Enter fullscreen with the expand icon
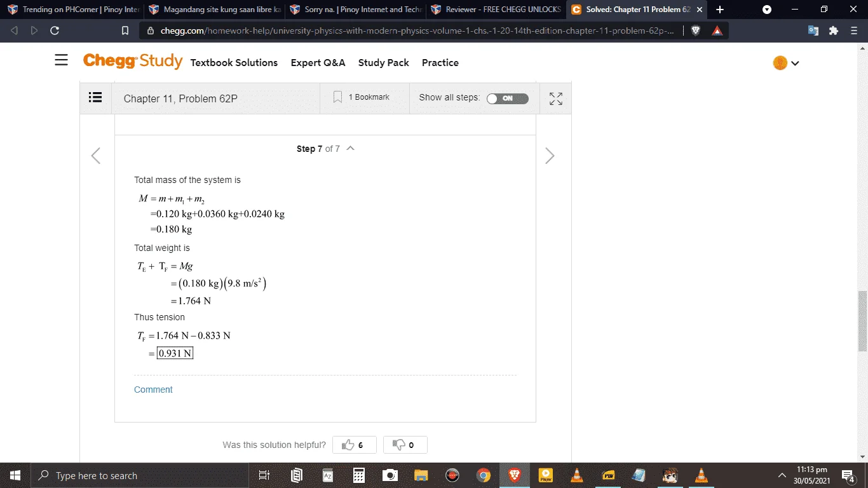868x488 pixels. tap(556, 98)
